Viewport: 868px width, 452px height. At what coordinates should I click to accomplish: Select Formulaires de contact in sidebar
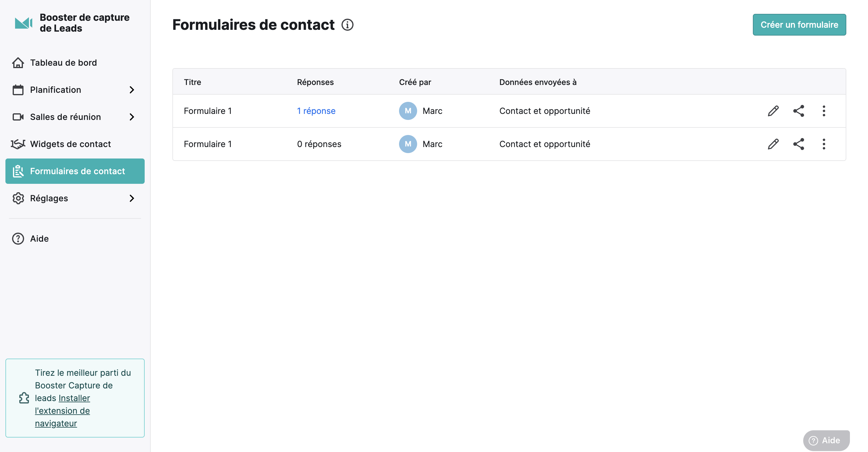coord(75,171)
